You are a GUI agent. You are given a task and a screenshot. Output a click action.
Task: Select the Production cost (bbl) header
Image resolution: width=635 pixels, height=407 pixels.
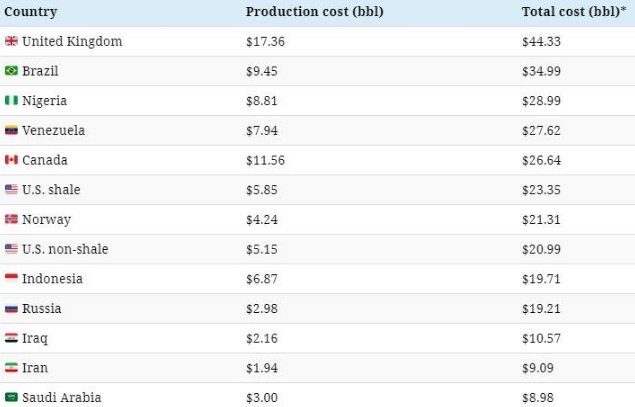coord(314,12)
